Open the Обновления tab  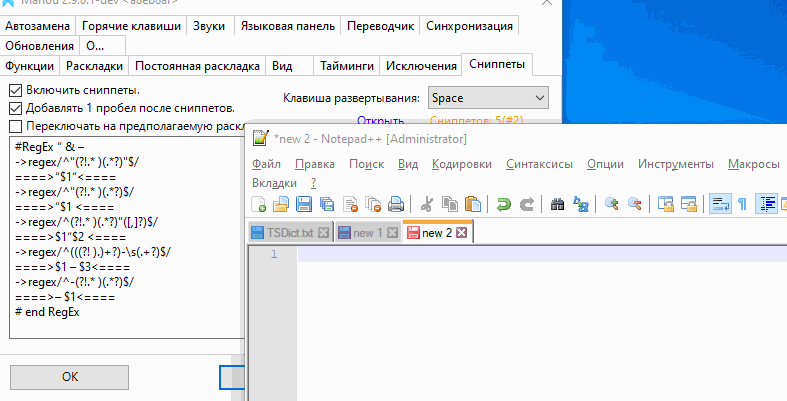click(x=40, y=46)
